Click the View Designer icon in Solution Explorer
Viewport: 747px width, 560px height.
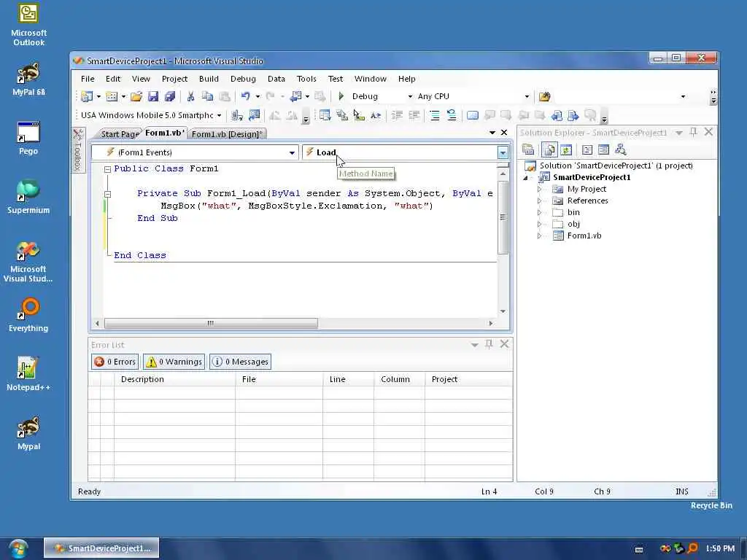(603, 150)
